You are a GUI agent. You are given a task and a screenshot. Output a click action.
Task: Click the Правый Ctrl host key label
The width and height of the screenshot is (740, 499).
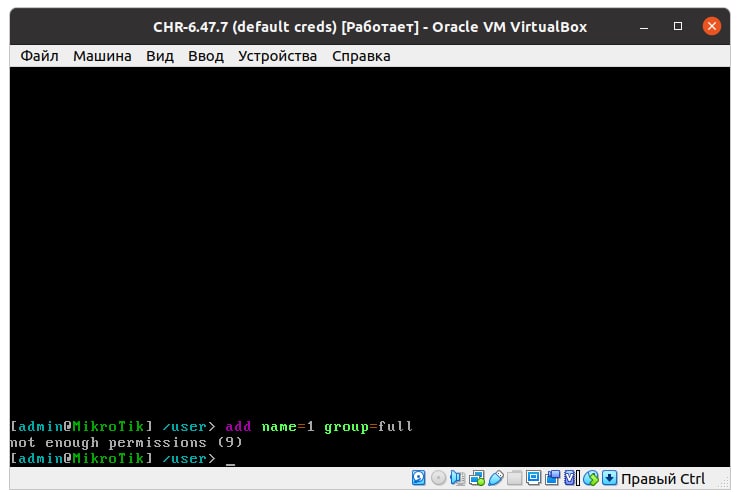pyautogui.click(x=663, y=479)
